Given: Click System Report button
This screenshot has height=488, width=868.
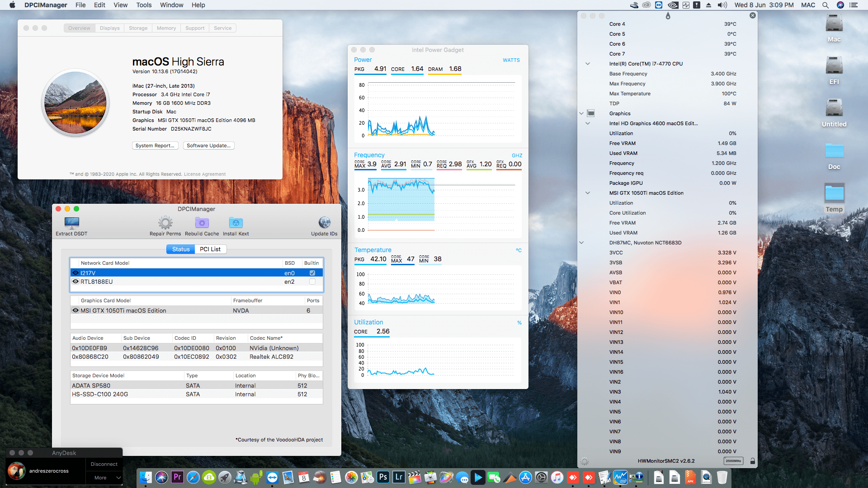Looking at the screenshot, I should pos(155,145).
